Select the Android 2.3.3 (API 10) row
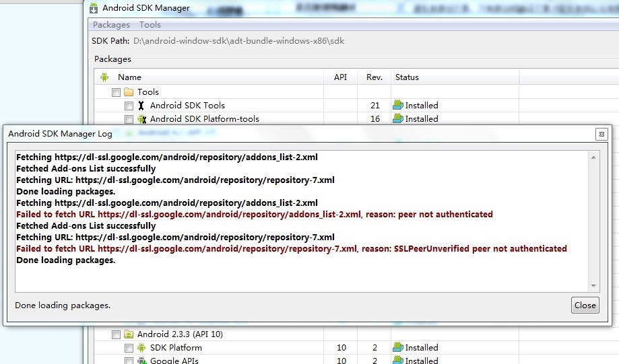This screenshot has width=619, height=364. pos(180,334)
